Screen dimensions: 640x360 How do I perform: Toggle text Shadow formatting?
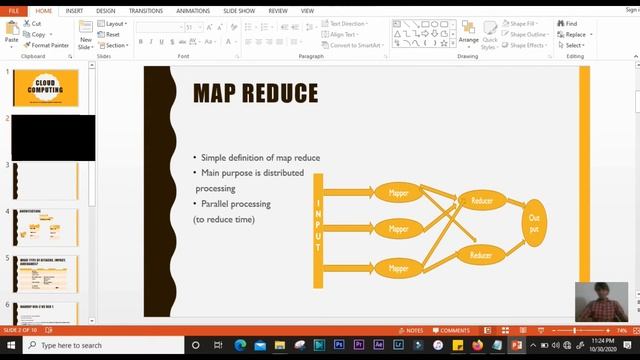172,42
